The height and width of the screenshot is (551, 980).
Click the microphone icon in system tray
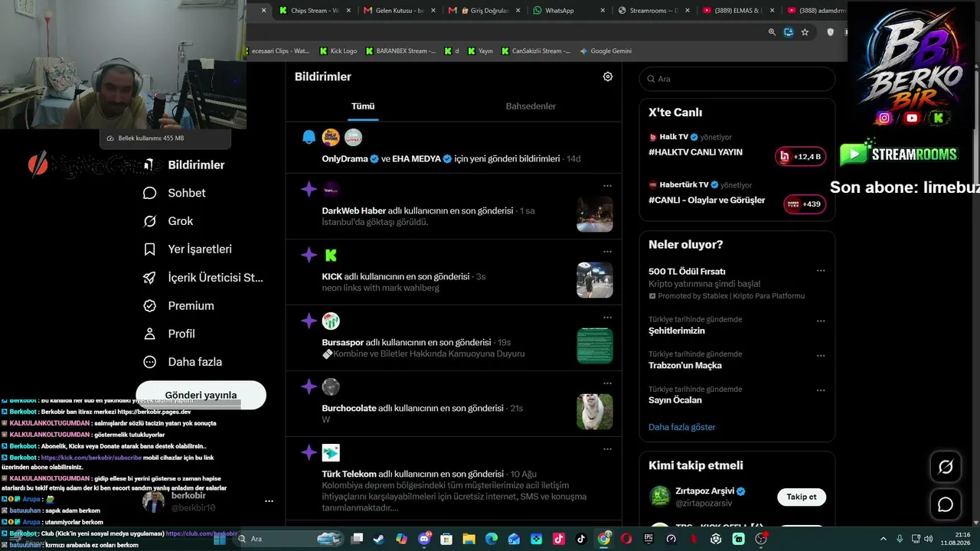click(x=900, y=539)
